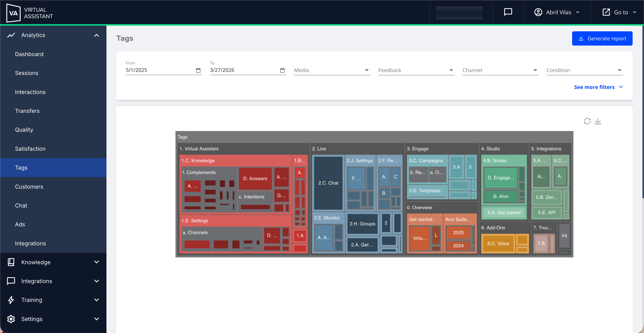Click the download chart icon

click(598, 121)
